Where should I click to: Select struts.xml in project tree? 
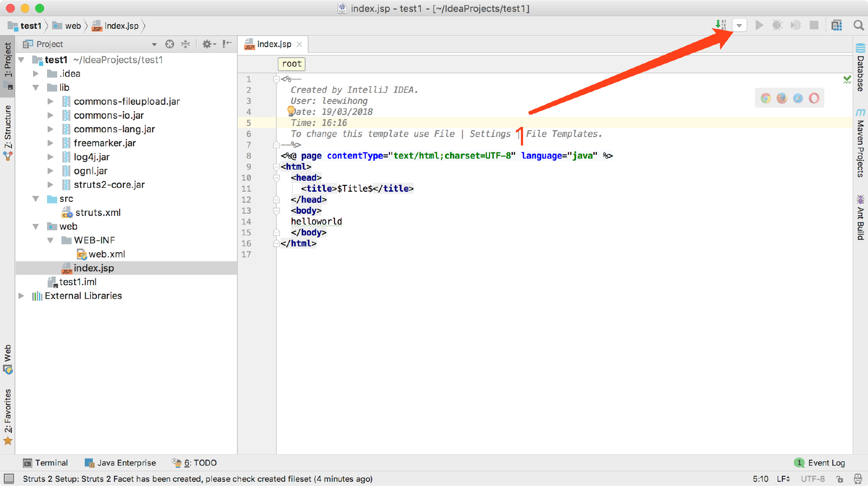pos(97,212)
